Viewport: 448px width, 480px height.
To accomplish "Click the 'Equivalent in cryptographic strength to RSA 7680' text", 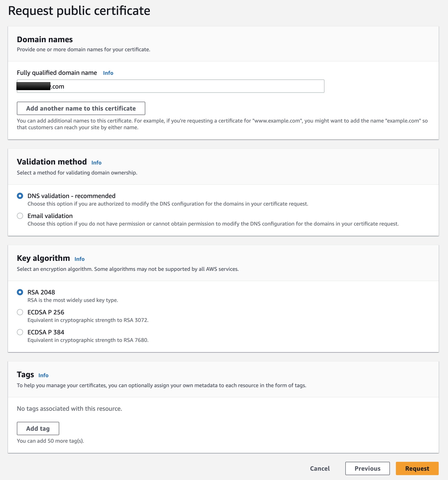I will pyautogui.click(x=88, y=340).
